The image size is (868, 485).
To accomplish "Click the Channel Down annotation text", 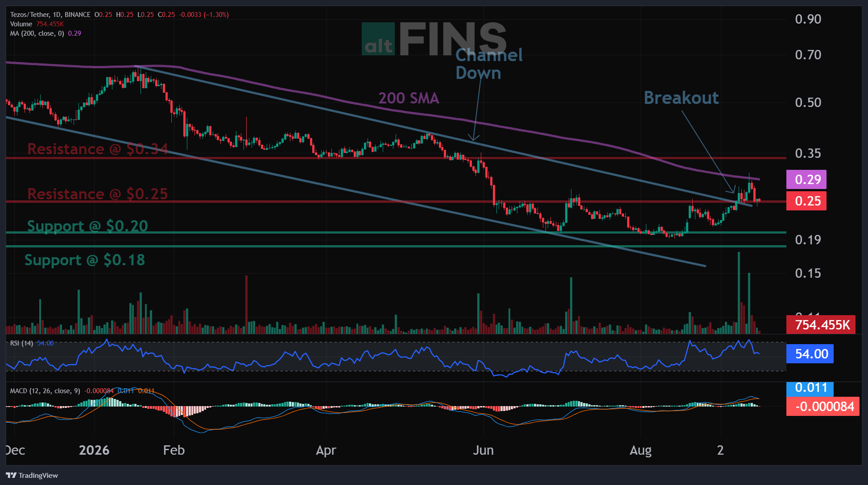I will tap(489, 64).
